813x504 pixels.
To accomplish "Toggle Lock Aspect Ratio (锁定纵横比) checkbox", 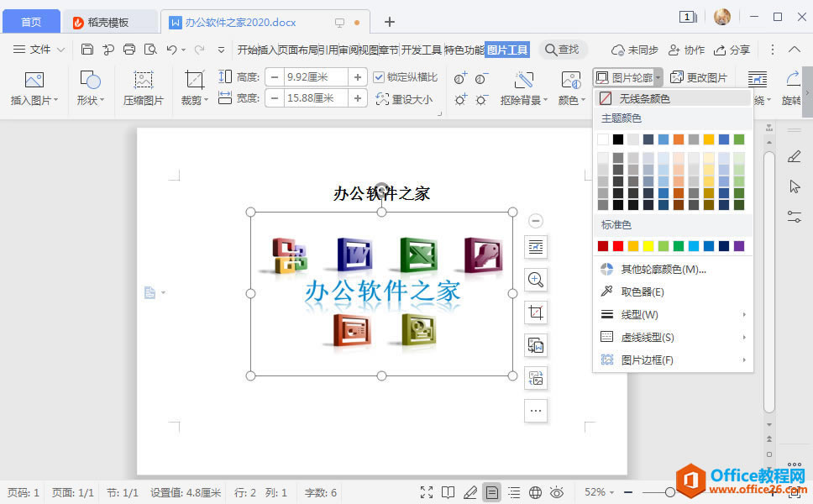I will 379,77.
